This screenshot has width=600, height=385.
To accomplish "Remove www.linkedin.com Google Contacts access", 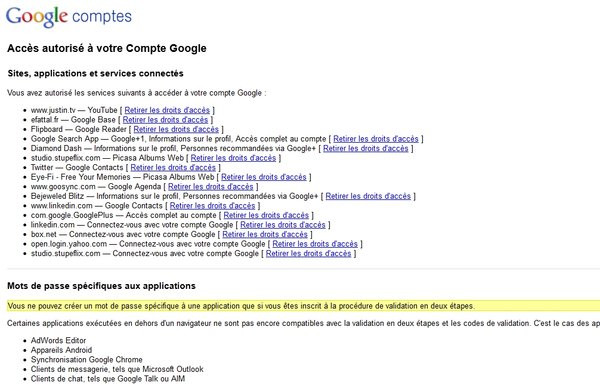I will pyautogui.click(x=212, y=206).
